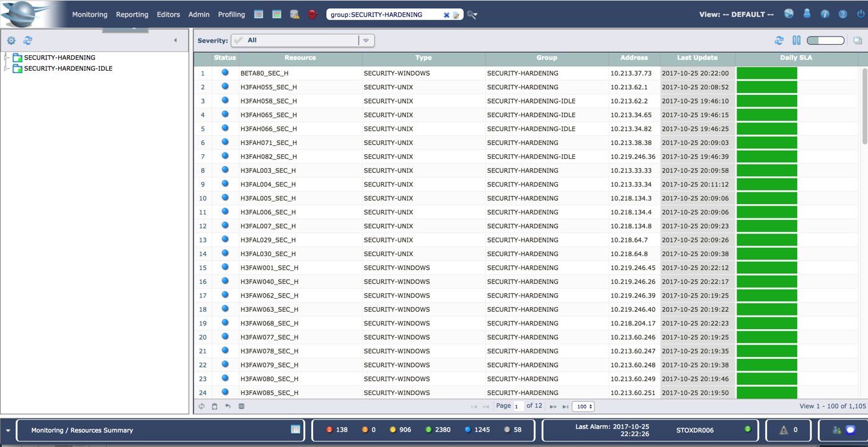Click the Daily SLA bar for BETA80_SEC_H

point(767,73)
